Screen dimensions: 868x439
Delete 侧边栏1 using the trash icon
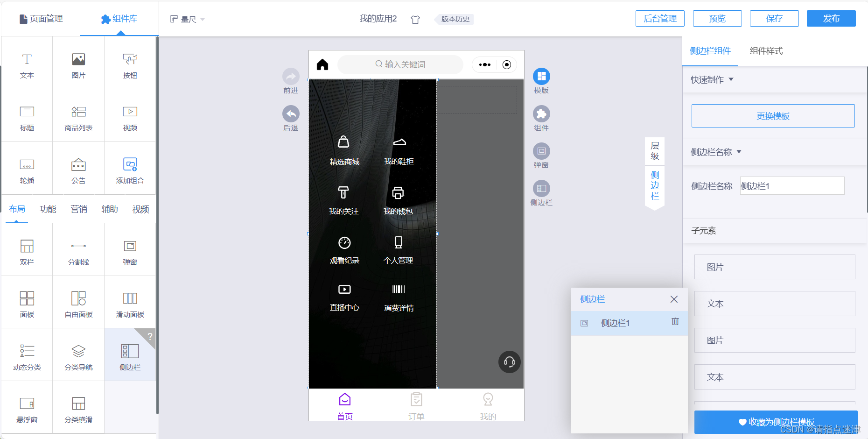(x=675, y=321)
